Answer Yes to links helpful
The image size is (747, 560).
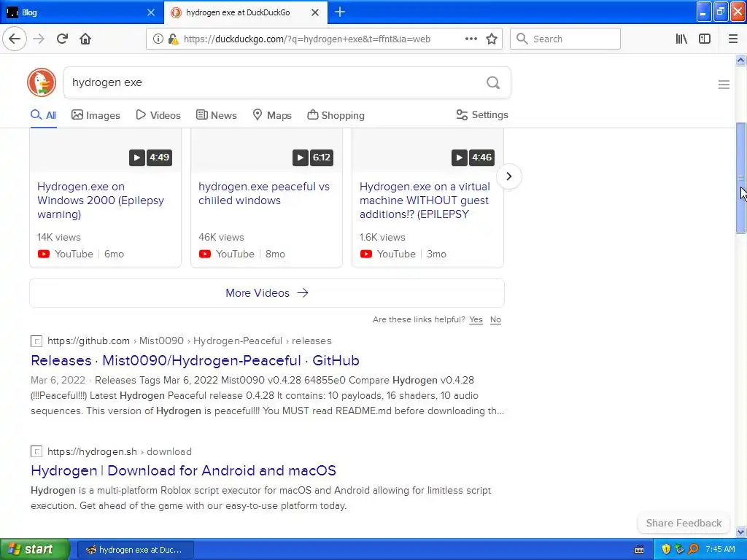tap(476, 319)
